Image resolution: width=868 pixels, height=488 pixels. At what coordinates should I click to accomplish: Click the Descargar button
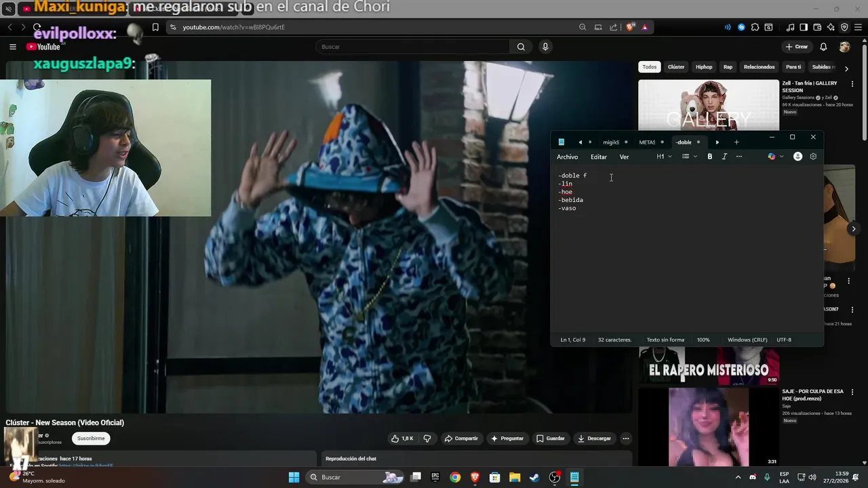[x=594, y=439]
